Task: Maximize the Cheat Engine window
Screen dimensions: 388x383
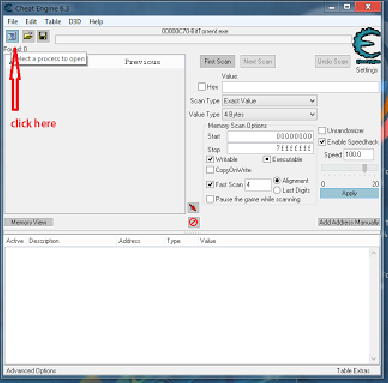Action: [x=347, y=7]
